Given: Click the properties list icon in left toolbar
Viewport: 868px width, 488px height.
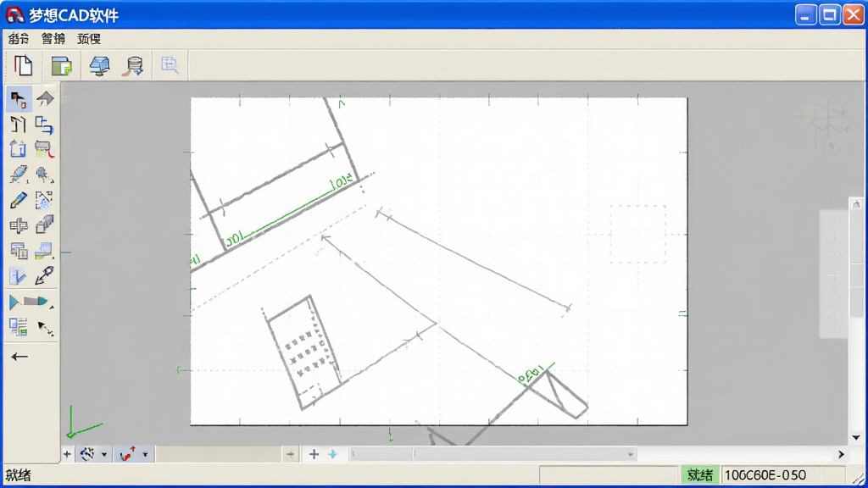Looking at the screenshot, I should [x=19, y=326].
